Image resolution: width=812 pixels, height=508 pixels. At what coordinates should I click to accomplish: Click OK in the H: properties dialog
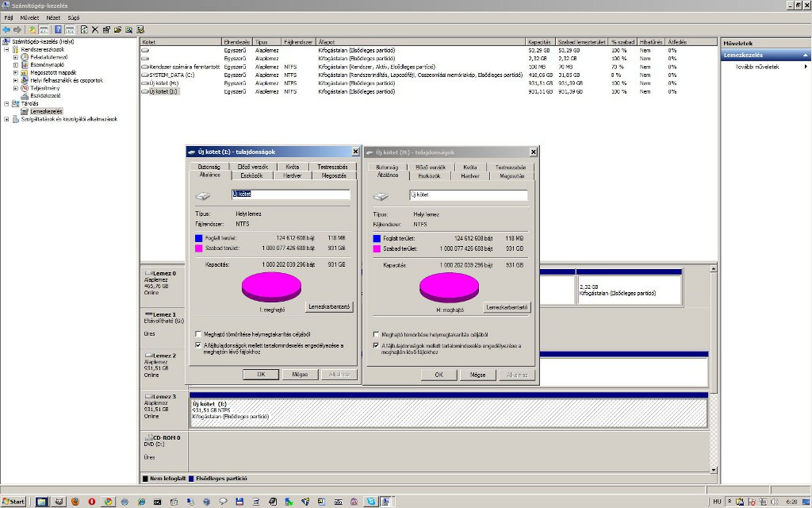pyautogui.click(x=439, y=375)
